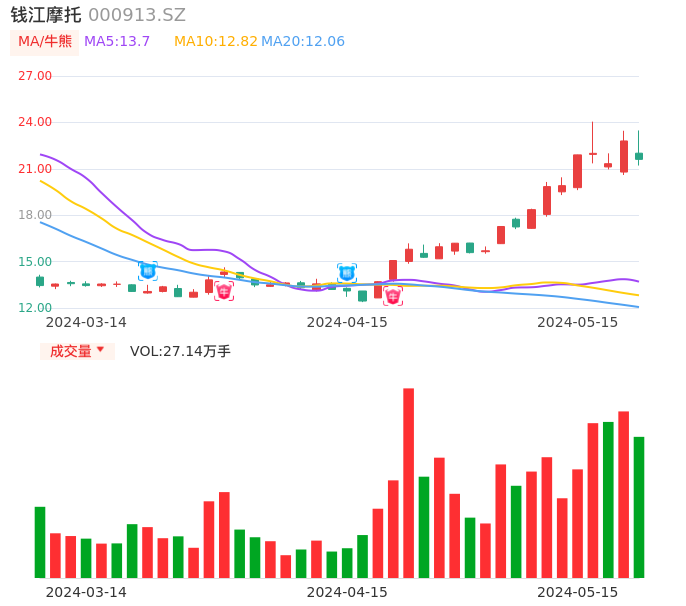Click the 2024-04-15 date under the volume chart

347,592
